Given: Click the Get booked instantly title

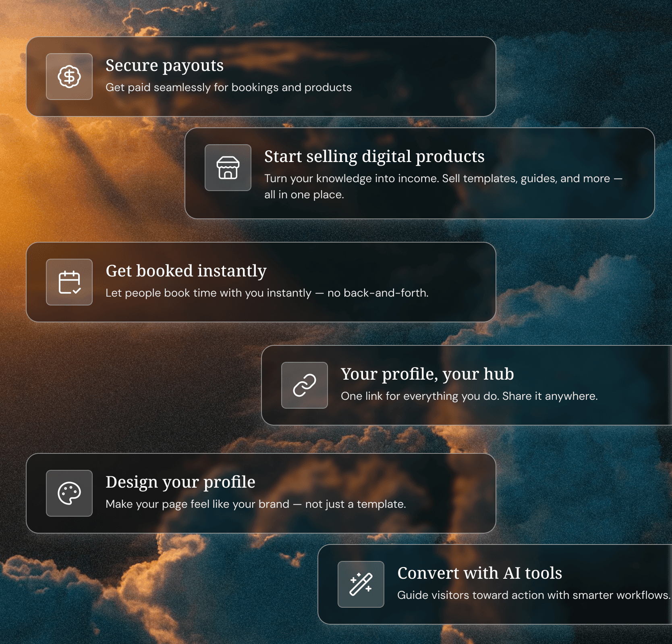Looking at the screenshot, I should coord(186,271).
